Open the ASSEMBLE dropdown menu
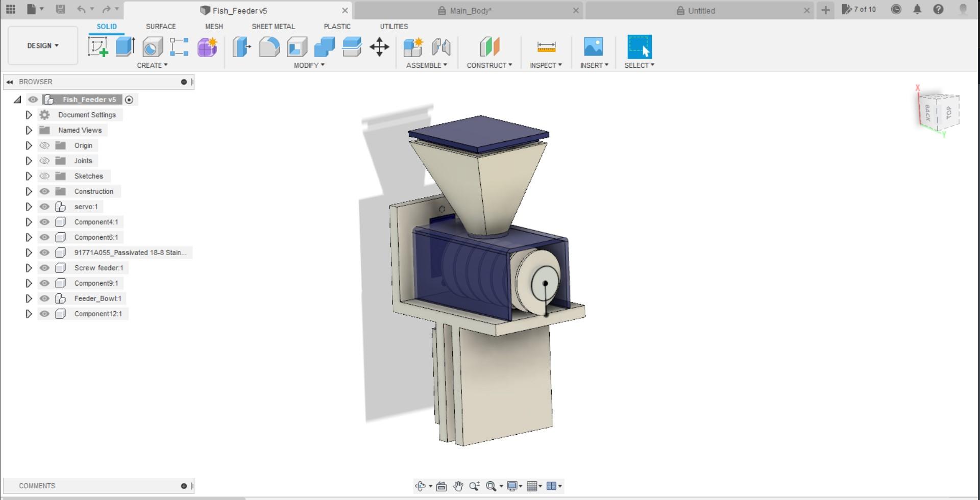980x500 pixels. 426,65
